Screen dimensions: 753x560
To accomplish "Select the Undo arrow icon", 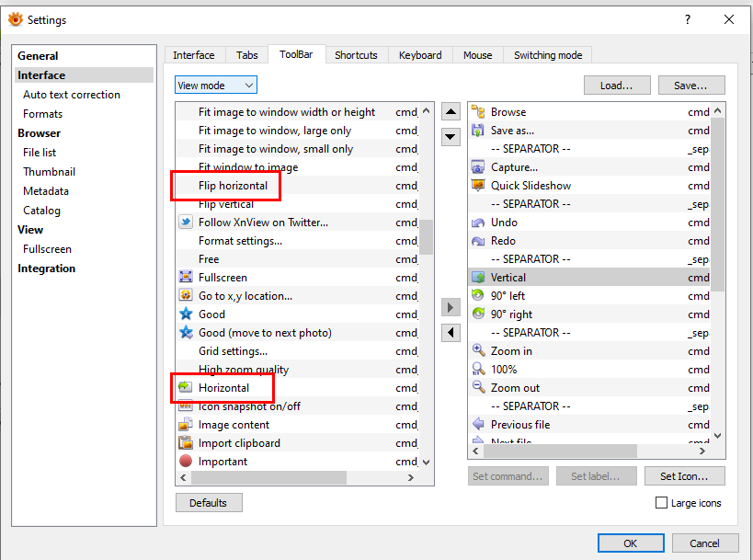I will click(478, 223).
